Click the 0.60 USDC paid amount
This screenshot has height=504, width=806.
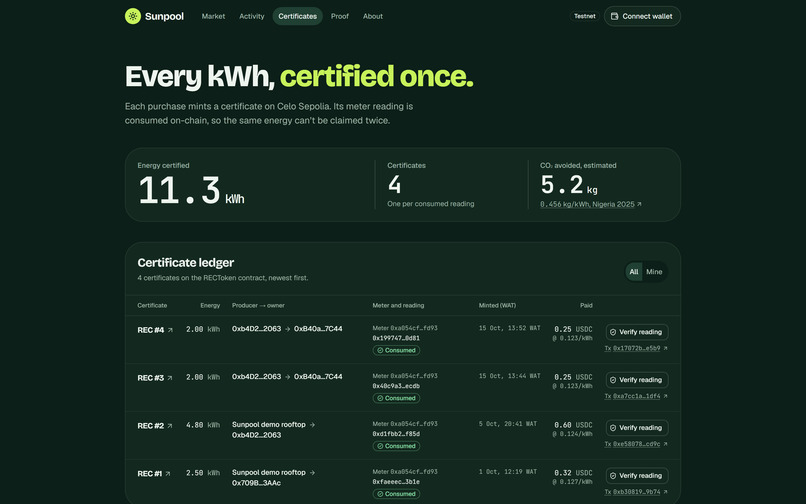click(573, 425)
